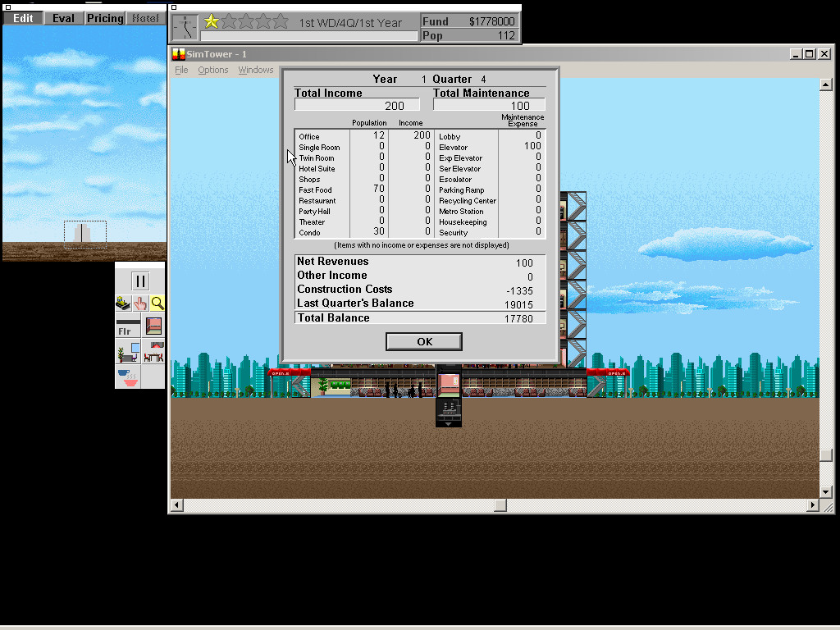Click the dotted view box on the minimap
Viewport: 840px width, 630px height.
point(85,234)
